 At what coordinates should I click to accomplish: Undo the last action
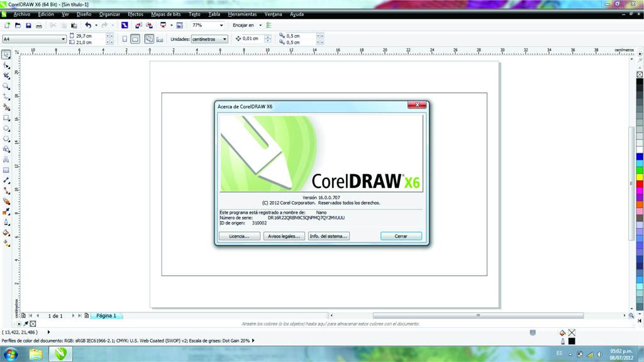[88, 25]
